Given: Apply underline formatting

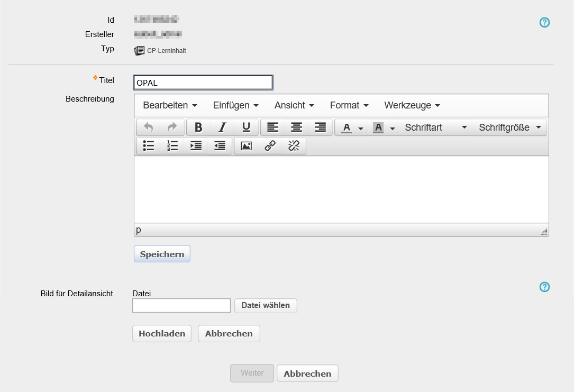Looking at the screenshot, I should [246, 127].
